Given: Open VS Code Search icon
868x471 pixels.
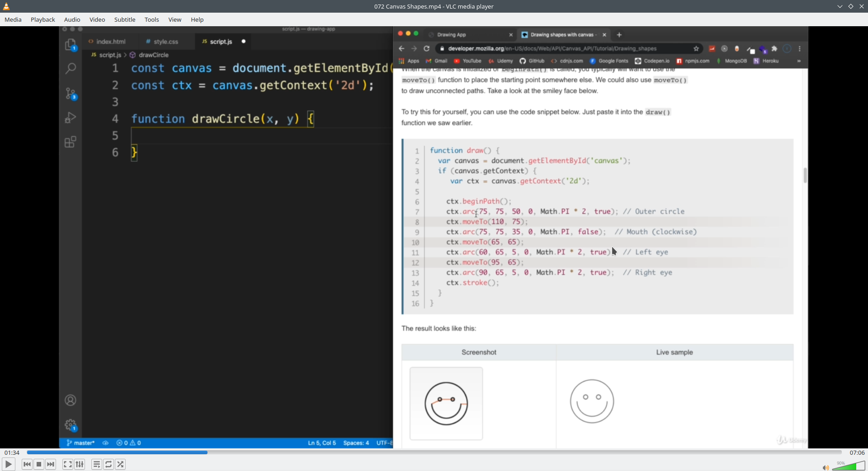Looking at the screenshot, I should click(x=71, y=69).
